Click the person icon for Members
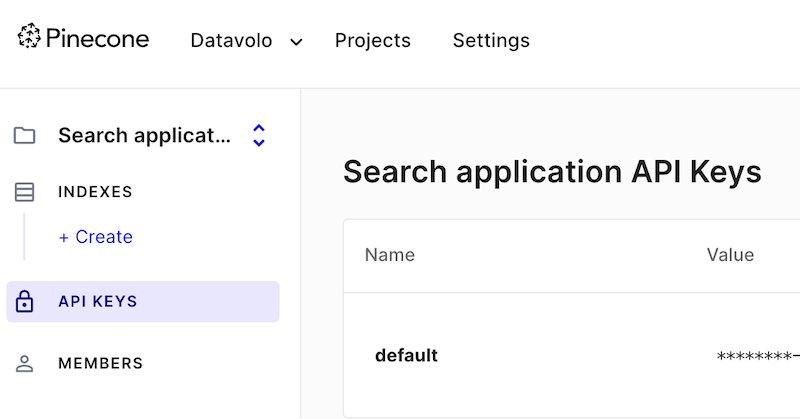The image size is (800, 419). (24, 363)
